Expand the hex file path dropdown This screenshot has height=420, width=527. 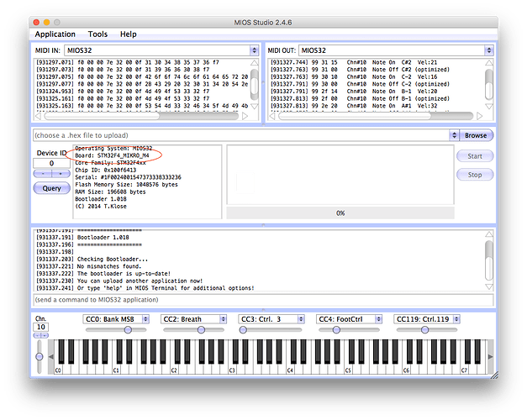coord(454,135)
